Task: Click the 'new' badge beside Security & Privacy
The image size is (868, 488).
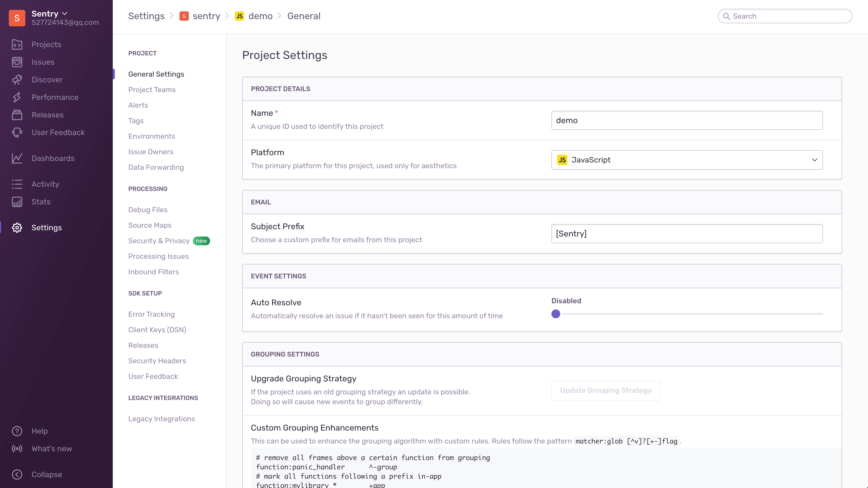Action: [201, 241]
